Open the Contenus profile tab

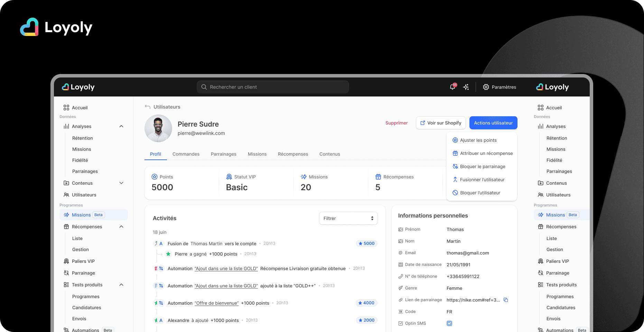[330, 154]
